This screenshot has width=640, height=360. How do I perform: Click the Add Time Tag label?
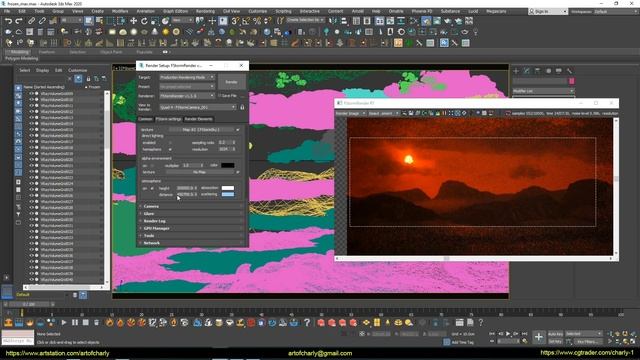(x=462, y=342)
